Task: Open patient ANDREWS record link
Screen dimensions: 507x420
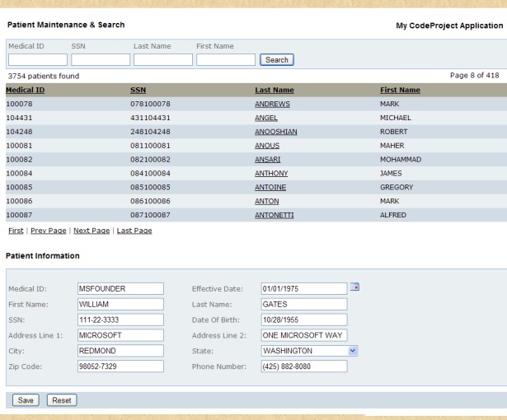Action: pyautogui.click(x=272, y=104)
